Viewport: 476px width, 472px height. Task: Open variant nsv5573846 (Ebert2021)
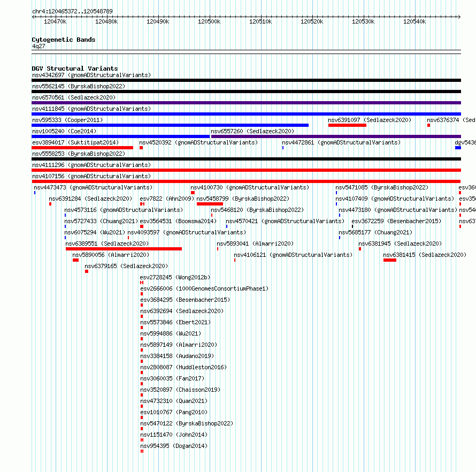pos(175,322)
